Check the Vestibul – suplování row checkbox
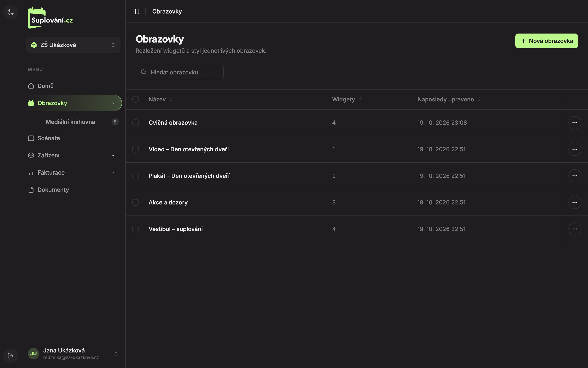588x368 pixels. [x=136, y=229]
